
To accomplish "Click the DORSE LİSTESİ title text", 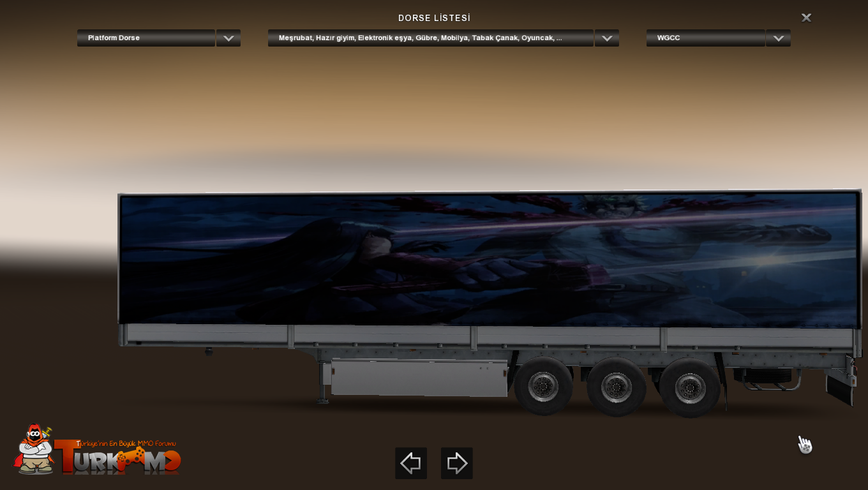I will pyautogui.click(x=434, y=18).
